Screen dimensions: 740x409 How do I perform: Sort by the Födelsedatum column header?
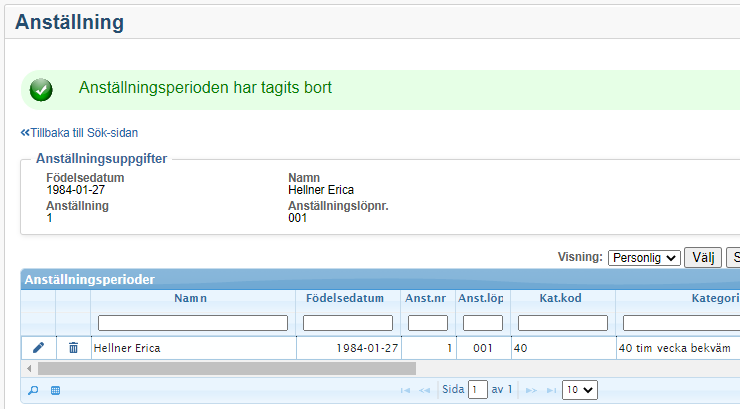pos(347,298)
